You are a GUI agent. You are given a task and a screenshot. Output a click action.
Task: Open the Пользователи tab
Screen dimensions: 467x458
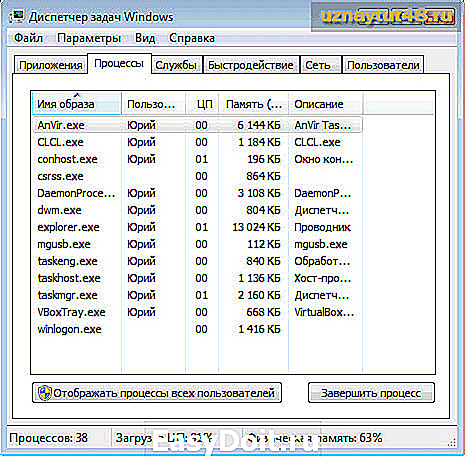click(x=383, y=65)
